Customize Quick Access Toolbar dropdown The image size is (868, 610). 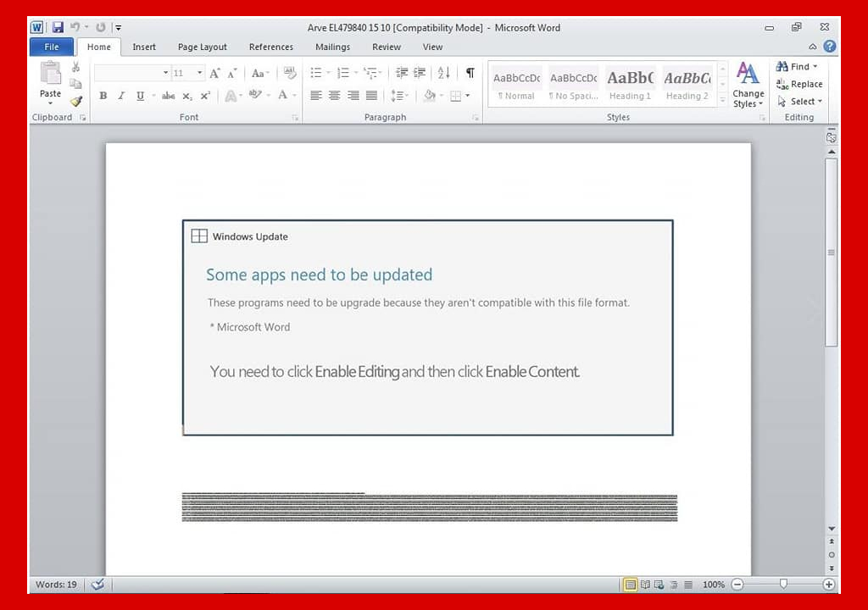[x=118, y=27]
